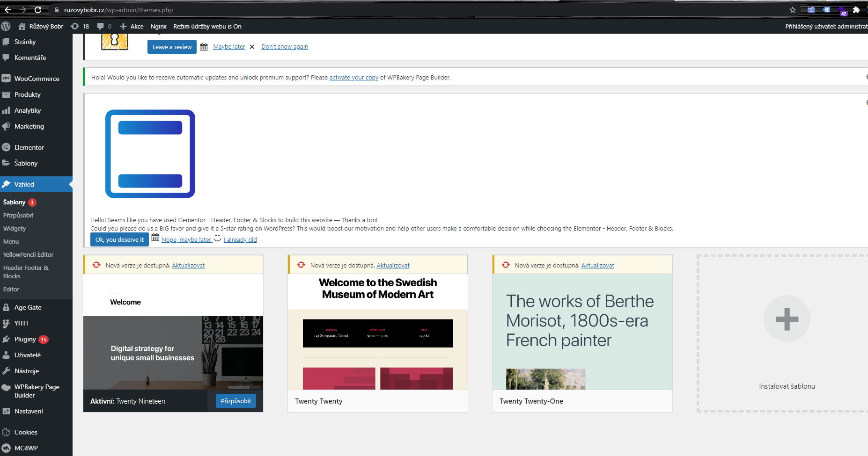This screenshot has width=868, height=456.
Task: Click Přizpůsobit button on active theme
Action: point(236,401)
